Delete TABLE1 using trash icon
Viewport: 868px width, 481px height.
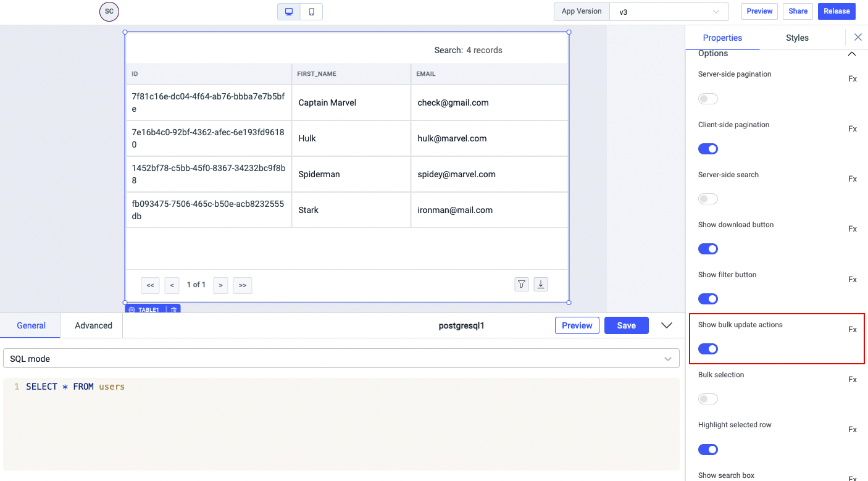point(174,310)
